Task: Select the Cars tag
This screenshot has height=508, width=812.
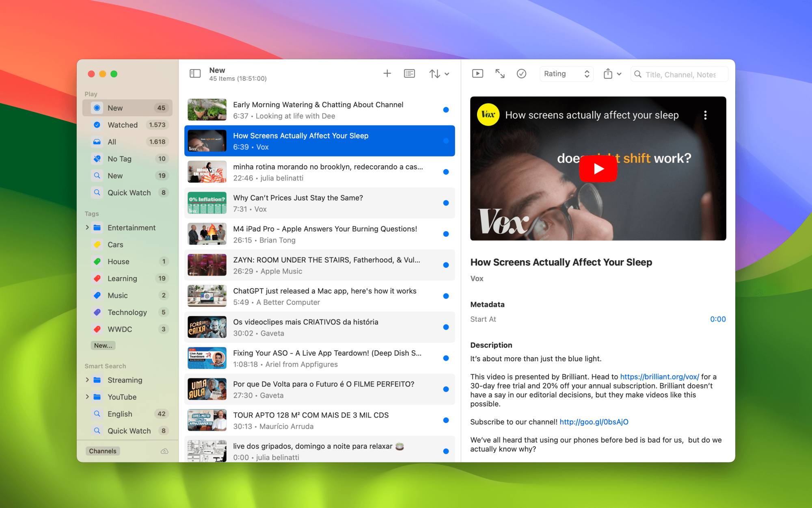Action: click(x=127, y=245)
